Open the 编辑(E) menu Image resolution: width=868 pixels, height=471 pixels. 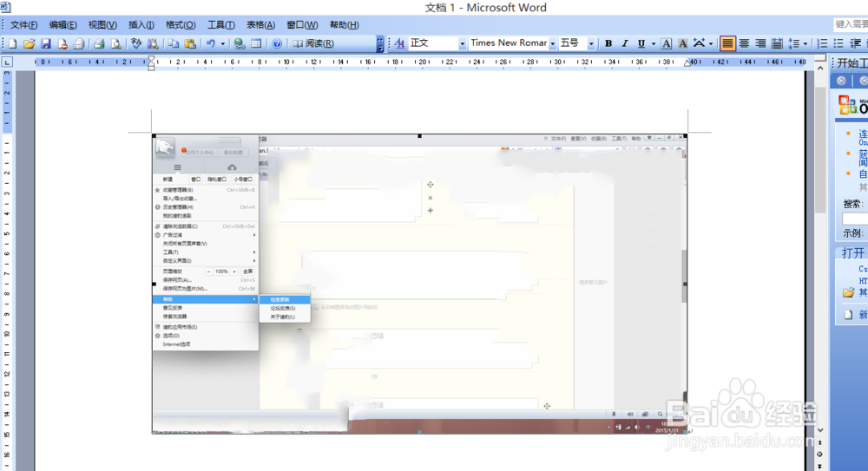click(62, 25)
